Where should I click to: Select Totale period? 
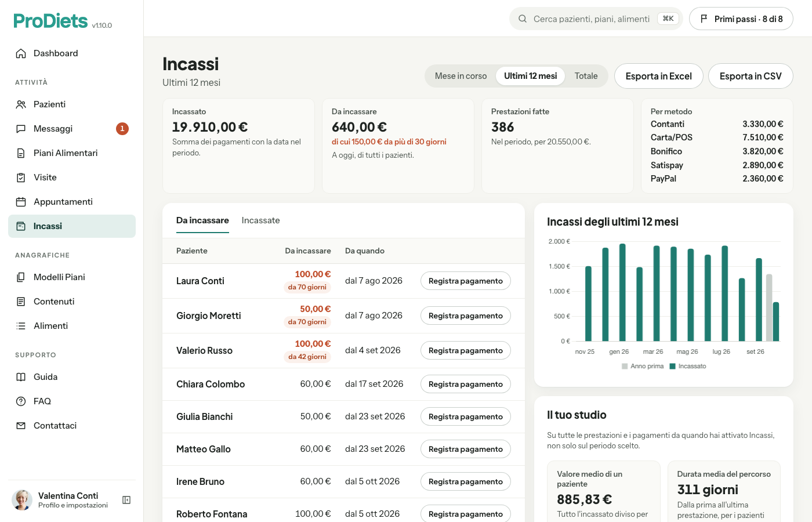click(x=586, y=76)
